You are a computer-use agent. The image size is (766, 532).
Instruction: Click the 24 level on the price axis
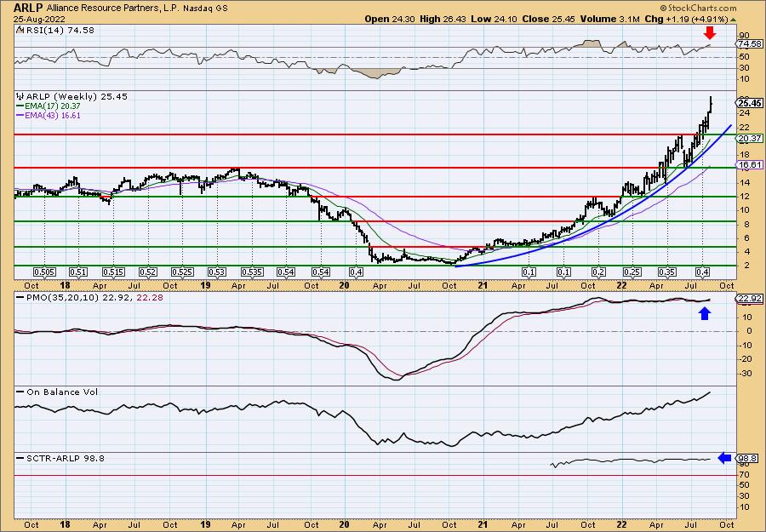[744, 113]
